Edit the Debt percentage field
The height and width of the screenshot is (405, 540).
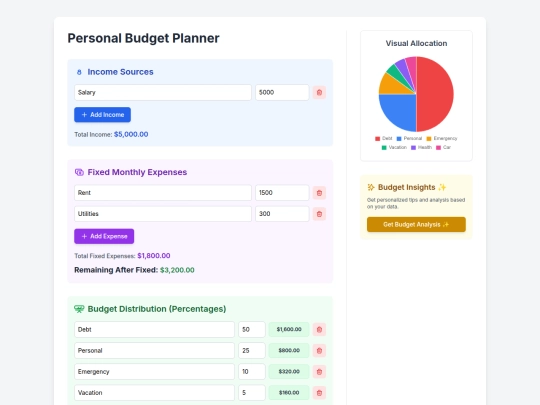tap(252, 330)
